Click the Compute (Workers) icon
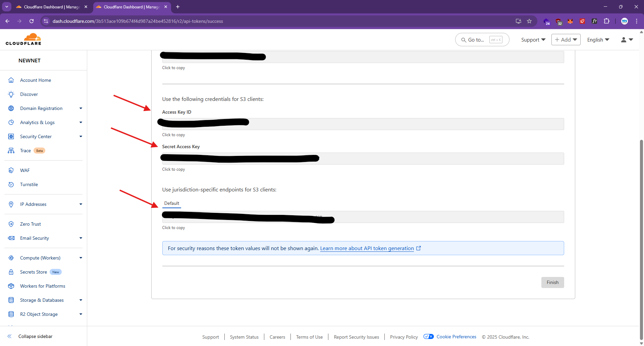The image size is (644, 346). 11,258
